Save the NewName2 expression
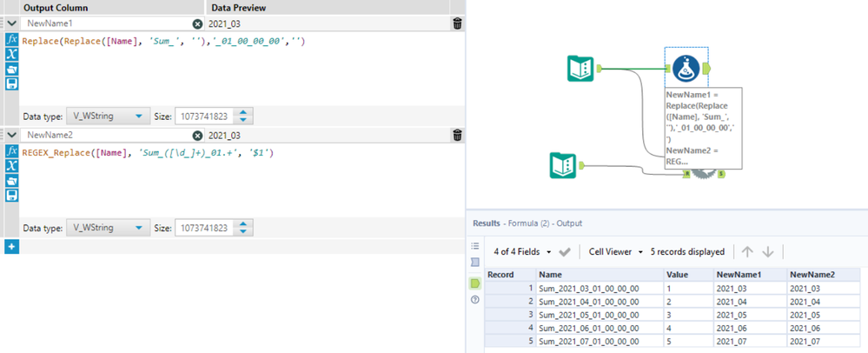 [x=11, y=195]
